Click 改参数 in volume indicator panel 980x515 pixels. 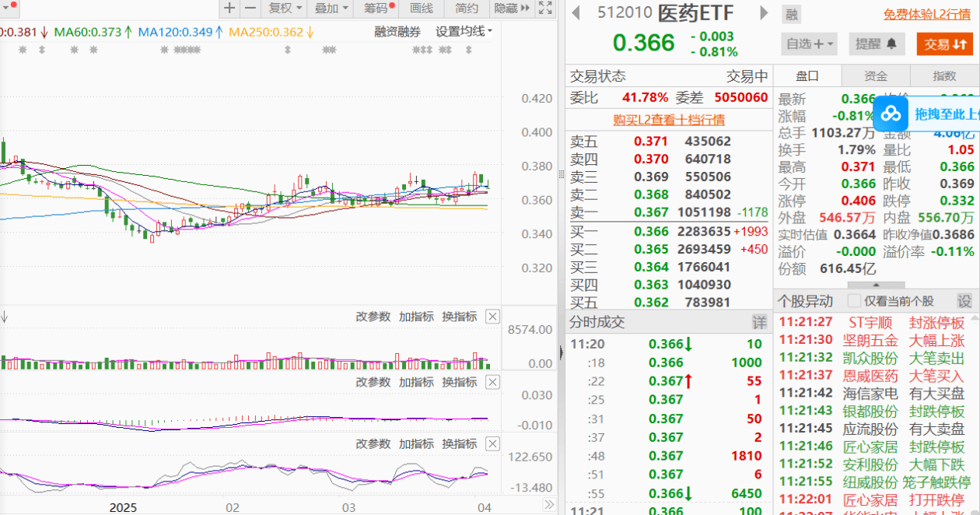(373, 317)
